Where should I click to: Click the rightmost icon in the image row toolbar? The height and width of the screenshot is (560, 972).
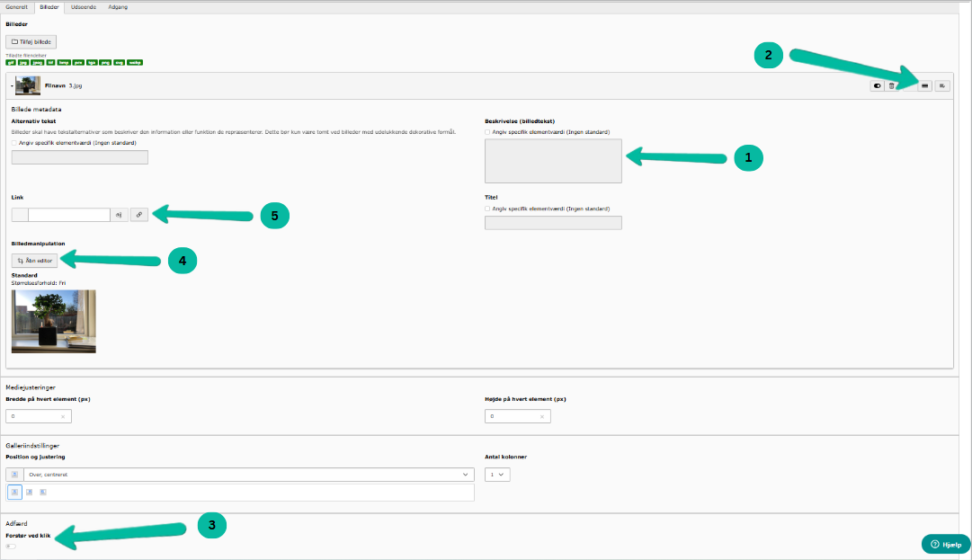pyautogui.click(x=942, y=85)
